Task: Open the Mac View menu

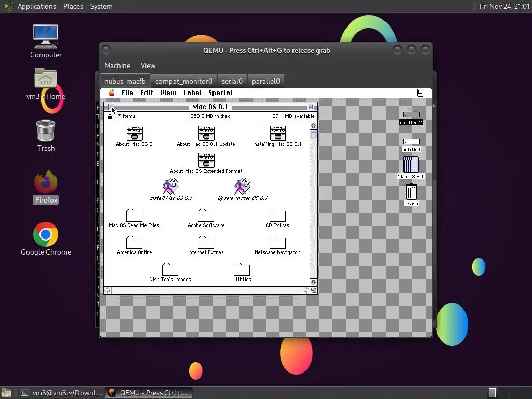Action: pyautogui.click(x=168, y=92)
